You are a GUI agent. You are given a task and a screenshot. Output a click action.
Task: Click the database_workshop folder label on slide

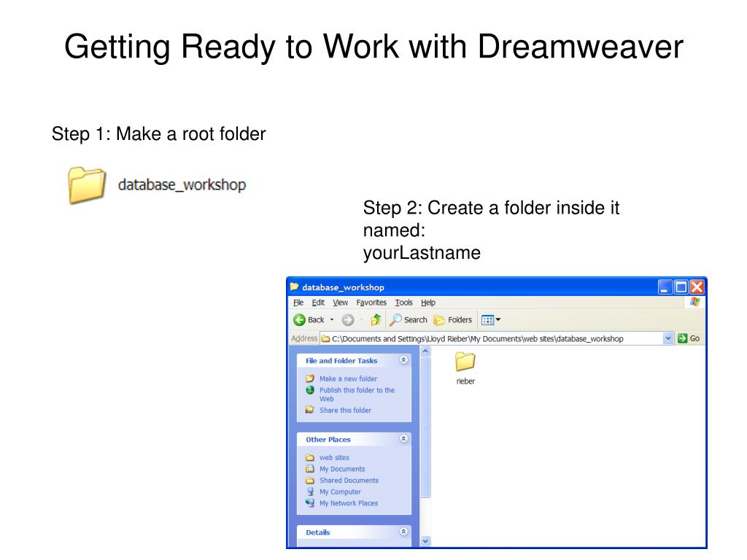coord(182,184)
